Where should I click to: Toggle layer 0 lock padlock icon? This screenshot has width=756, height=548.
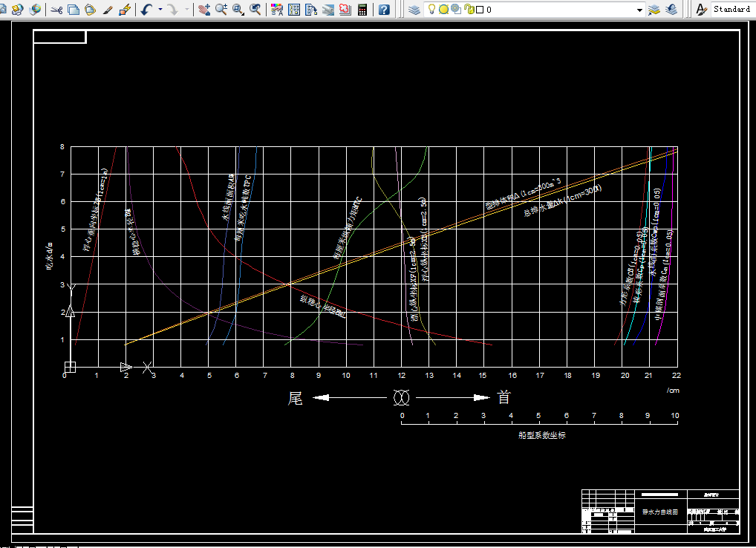pyautogui.click(x=469, y=9)
